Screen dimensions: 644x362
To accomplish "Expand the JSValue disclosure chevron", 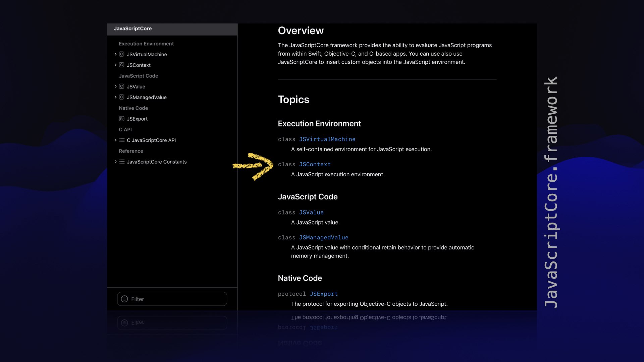I will pos(115,86).
